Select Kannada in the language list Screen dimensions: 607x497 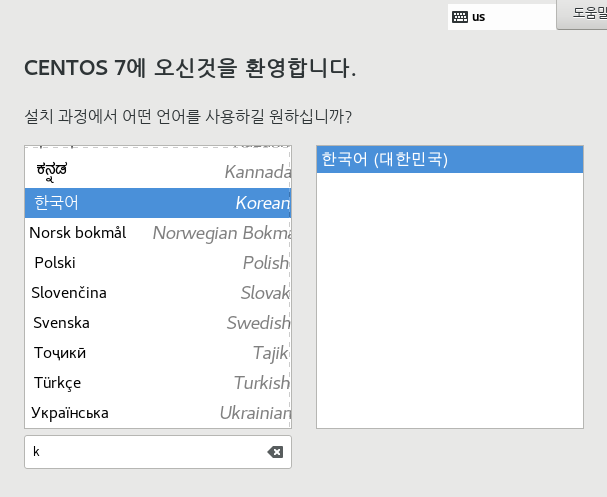point(158,172)
